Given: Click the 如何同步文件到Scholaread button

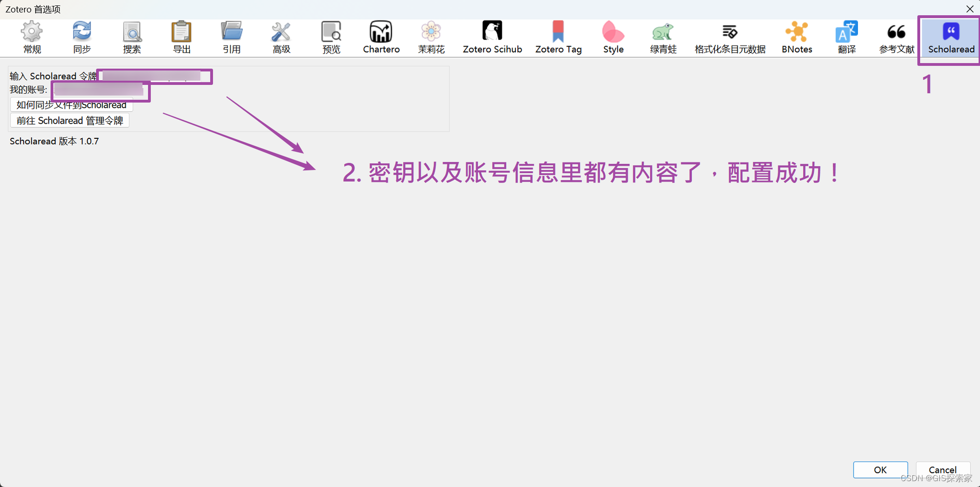Looking at the screenshot, I should 72,105.
